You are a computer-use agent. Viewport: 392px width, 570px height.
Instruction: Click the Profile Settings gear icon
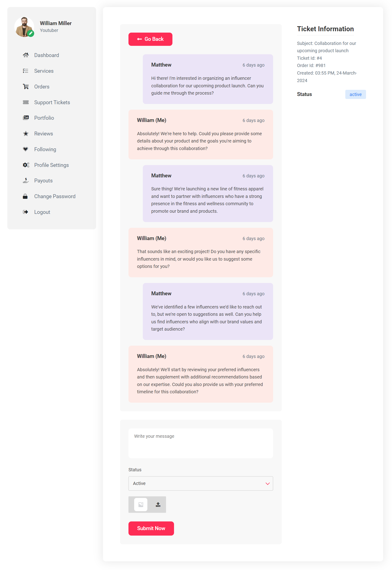tap(26, 165)
